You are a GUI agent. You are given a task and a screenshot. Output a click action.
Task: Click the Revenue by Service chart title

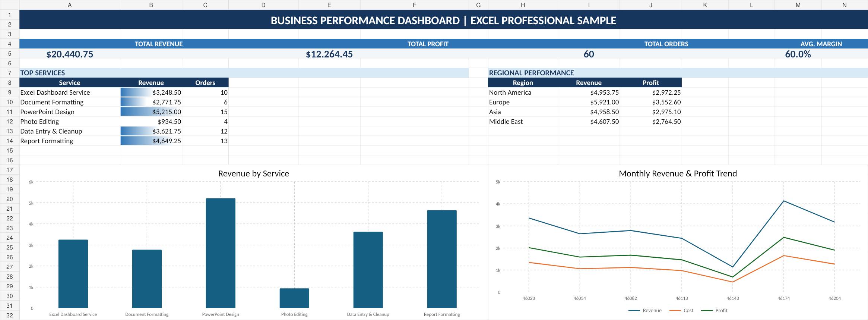pyautogui.click(x=253, y=173)
